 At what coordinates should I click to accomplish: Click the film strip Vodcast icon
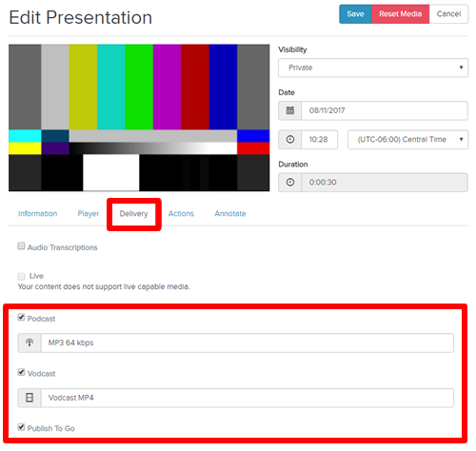click(30, 398)
